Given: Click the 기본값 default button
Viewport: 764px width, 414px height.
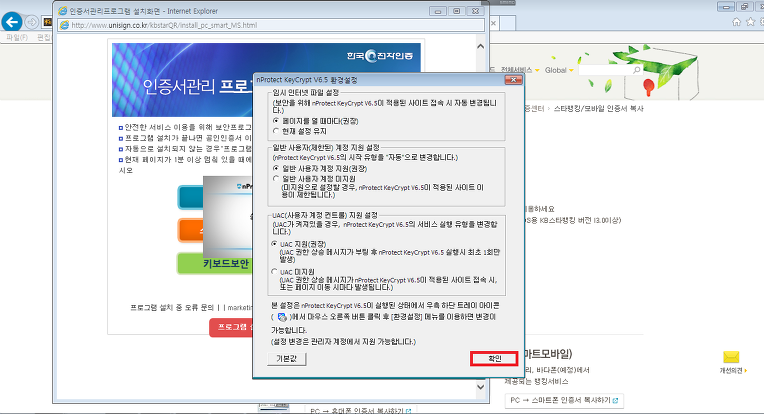Looking at the screenshot, I should pos(287,358).
